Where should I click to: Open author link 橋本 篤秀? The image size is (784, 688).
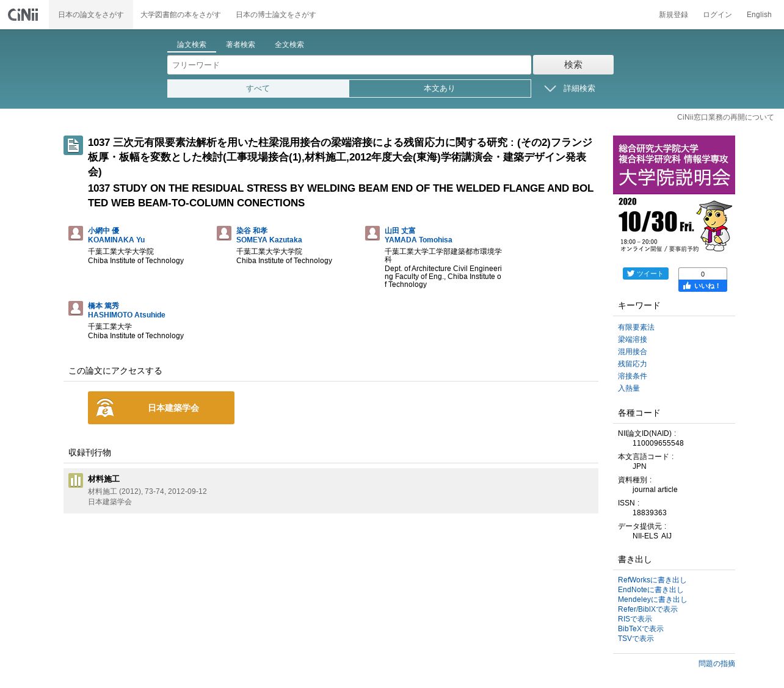tap(104, 306)
